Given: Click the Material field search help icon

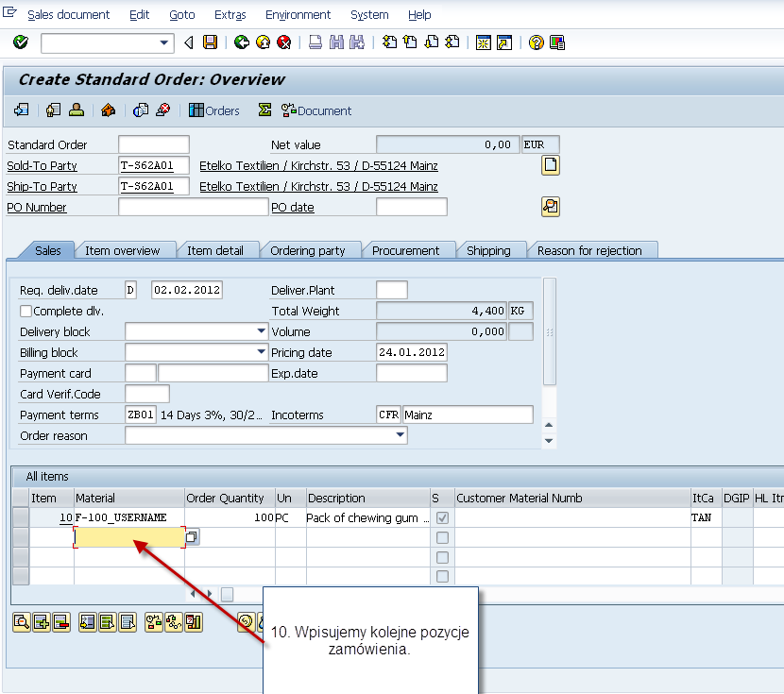Looking at the screenshot, I should point(192,537).
